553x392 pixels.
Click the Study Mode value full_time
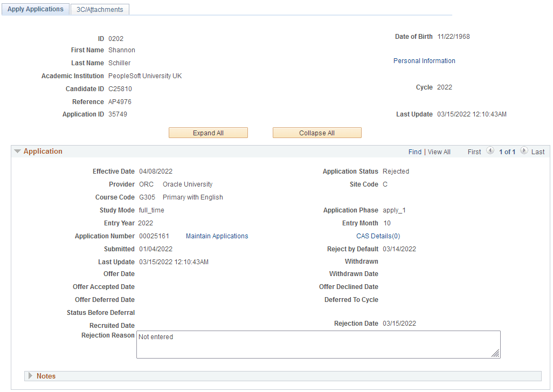tap(151, 210)
